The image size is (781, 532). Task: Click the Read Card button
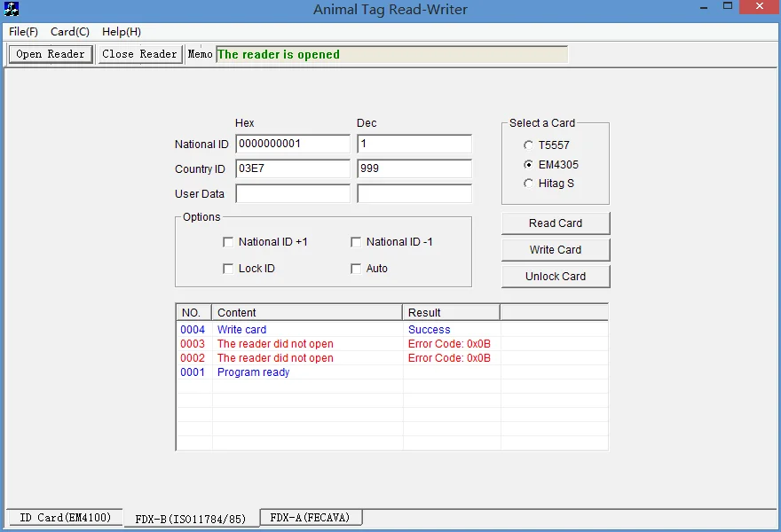(x=556, y=223)
